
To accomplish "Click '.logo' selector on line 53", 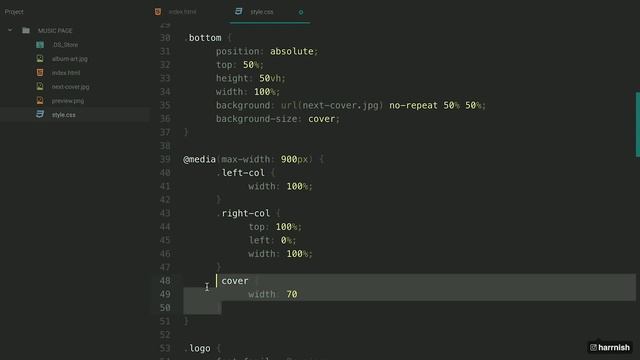I will (x=198, y=348).
